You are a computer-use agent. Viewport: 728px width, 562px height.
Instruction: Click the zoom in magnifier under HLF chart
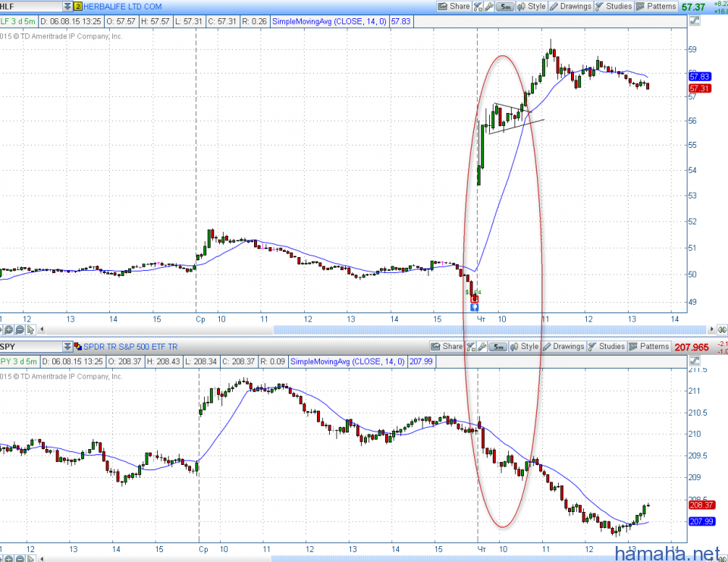coord(8,330)
